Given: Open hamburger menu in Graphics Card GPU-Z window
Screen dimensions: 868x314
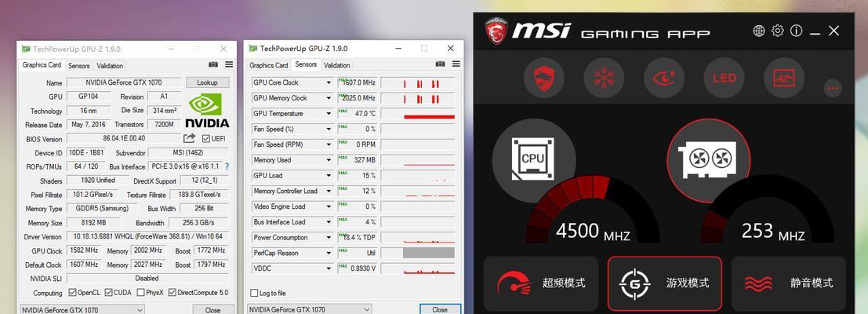Looking at the screenshot, I should [x=229, y=65].
